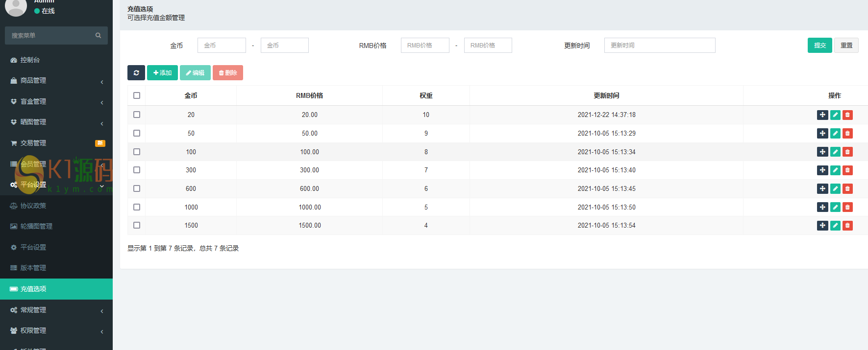This screenshot has width=868, height=350.
Task: Toggle the select-all checkbox in table header
Action: click(137, 95)
